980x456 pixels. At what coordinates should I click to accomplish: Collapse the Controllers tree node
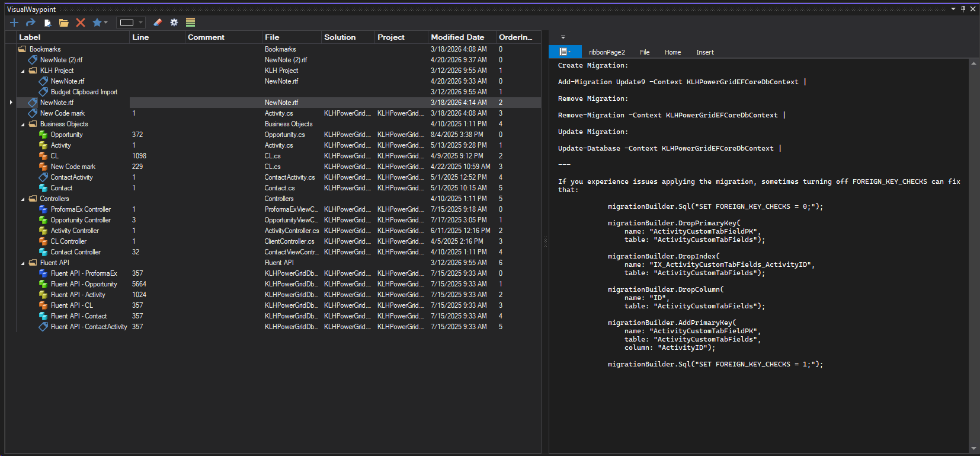coord(23,199)
